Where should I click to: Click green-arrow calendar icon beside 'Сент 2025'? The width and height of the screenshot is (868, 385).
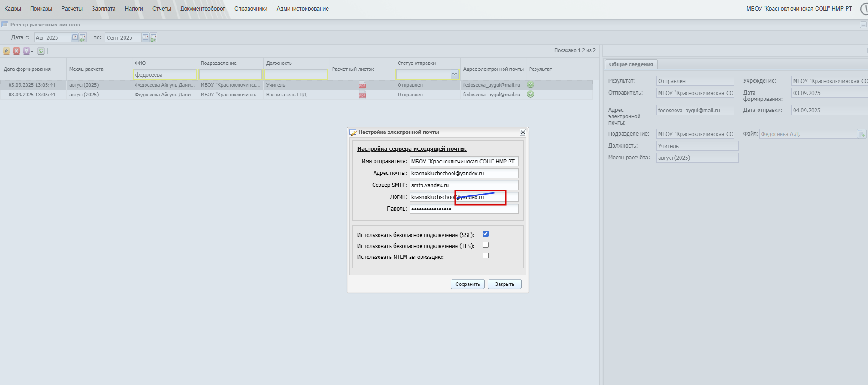pos(153,38)
